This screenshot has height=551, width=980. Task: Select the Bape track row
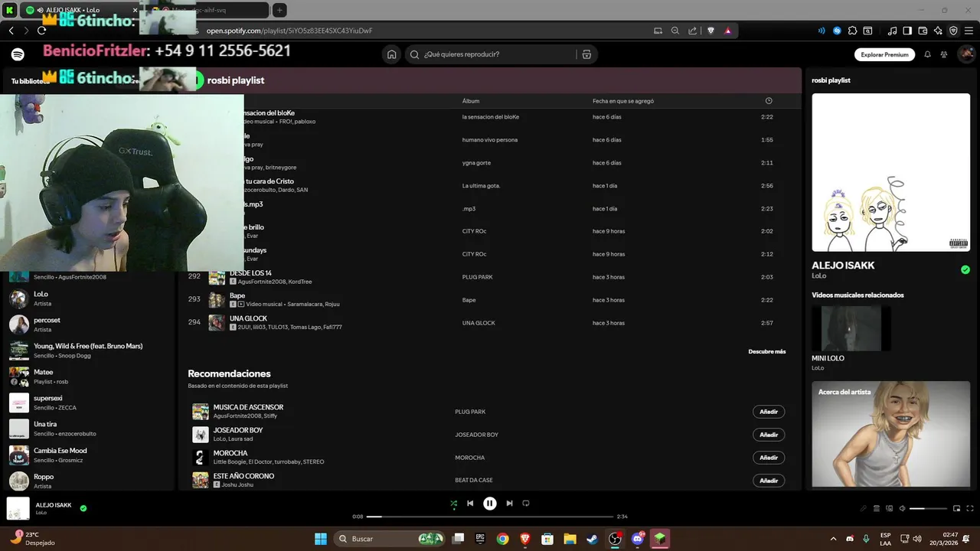coord(490,300)
